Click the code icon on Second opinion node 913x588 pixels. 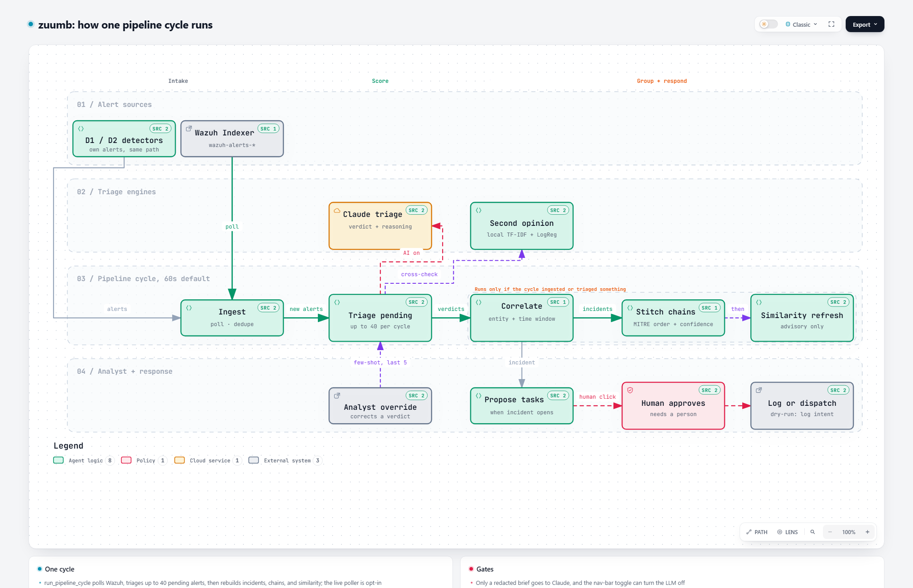[479, 210]
